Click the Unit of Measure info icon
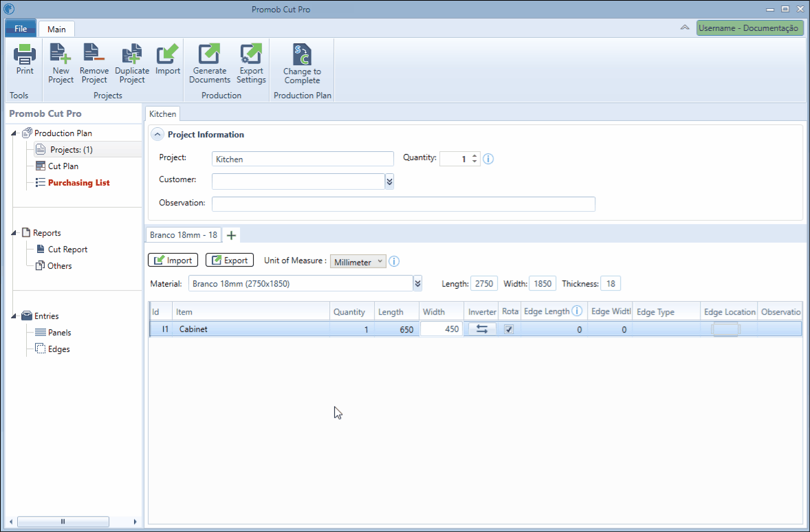Screen dimensions: 810x532 coord(394,261)
